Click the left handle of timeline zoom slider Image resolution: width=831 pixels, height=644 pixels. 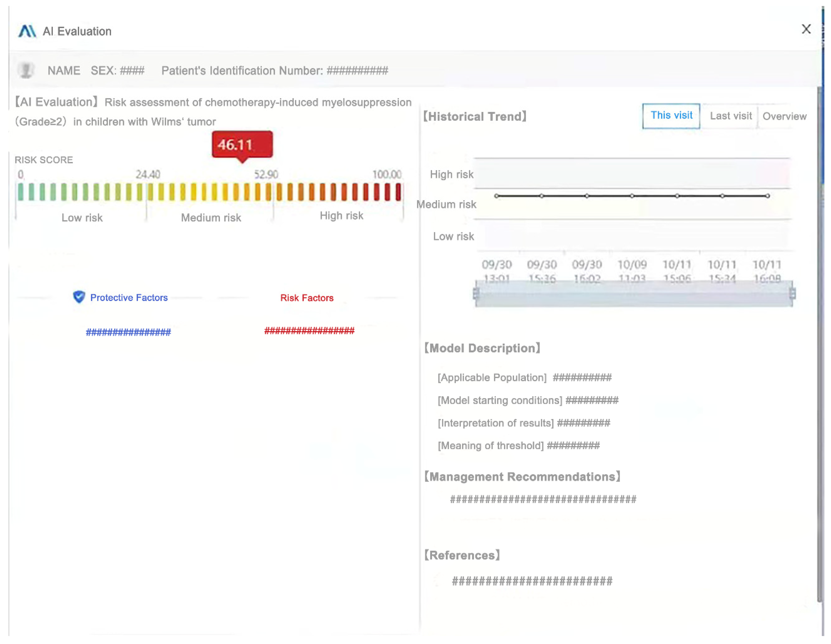pos(476,293)
